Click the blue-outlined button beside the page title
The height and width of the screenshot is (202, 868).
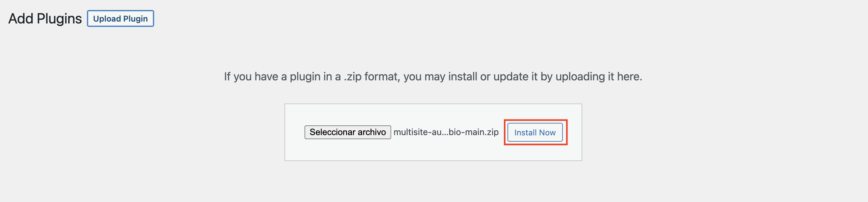[120, 18]
